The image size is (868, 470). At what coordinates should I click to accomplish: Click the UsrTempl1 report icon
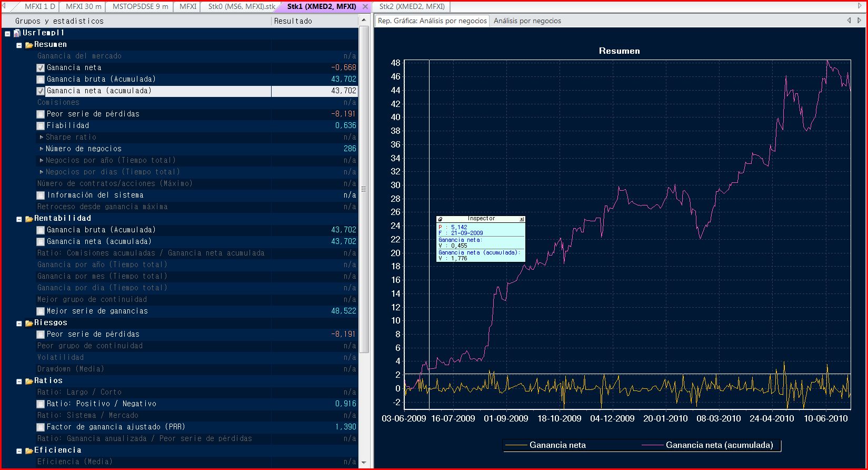pos(17,33)
